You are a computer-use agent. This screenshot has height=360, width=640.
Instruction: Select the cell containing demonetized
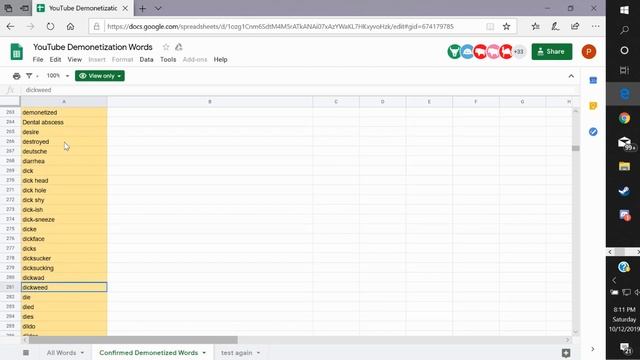tap(64, 112)
